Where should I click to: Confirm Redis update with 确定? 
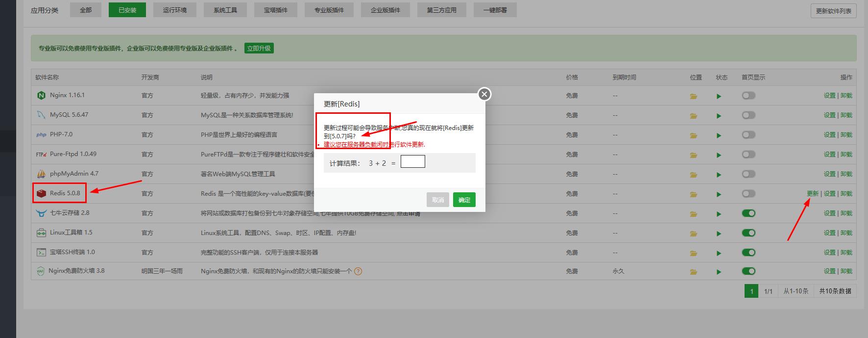464,200
